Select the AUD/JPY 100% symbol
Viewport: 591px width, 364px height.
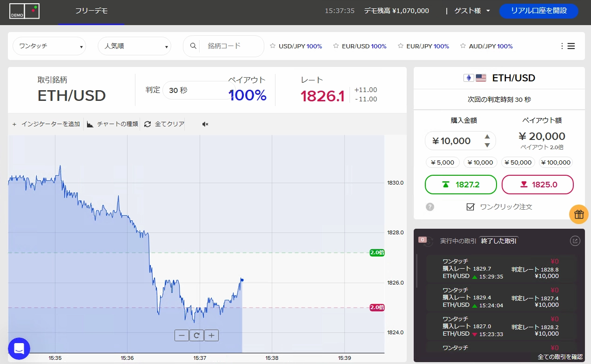click(x=491, y=46)
